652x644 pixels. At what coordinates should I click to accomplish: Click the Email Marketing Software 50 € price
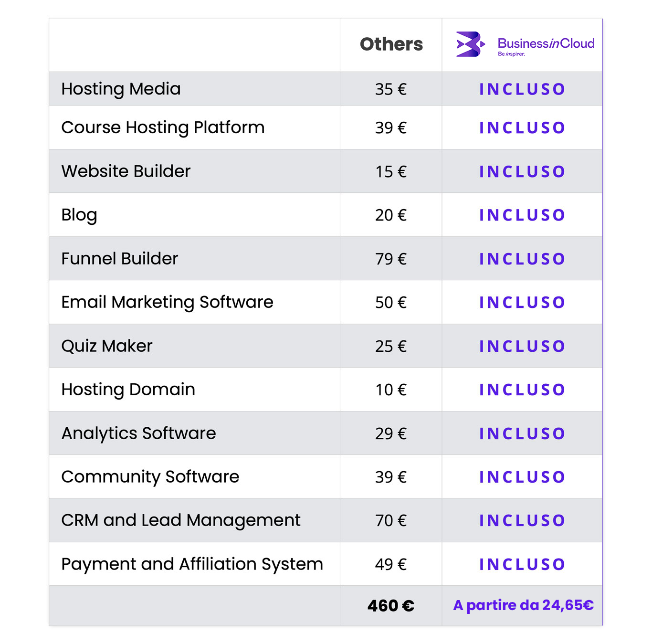[x=391, y=302]
